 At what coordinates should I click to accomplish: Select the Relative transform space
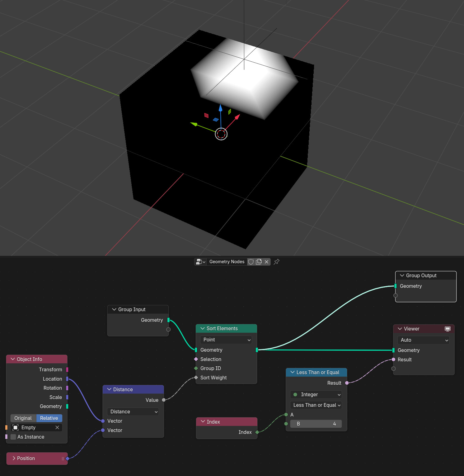click(49, 418)
